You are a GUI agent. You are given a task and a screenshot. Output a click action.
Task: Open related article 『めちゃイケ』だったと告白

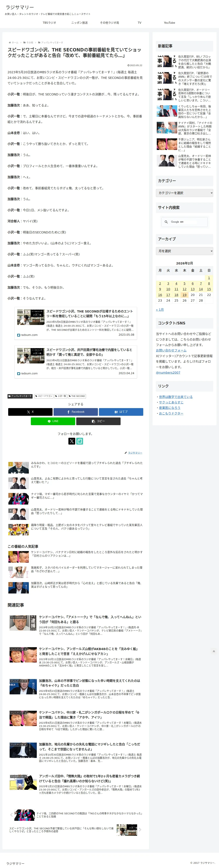pyautogui.click(x=76, y=689)
